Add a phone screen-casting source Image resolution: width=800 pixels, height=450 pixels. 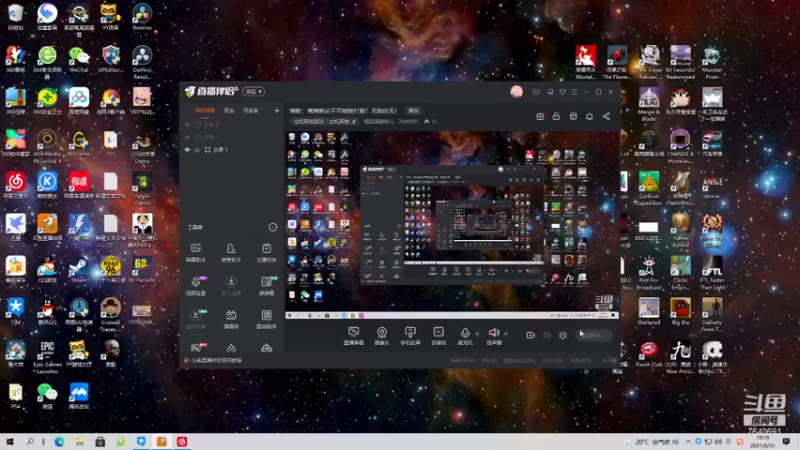(410, 336)
